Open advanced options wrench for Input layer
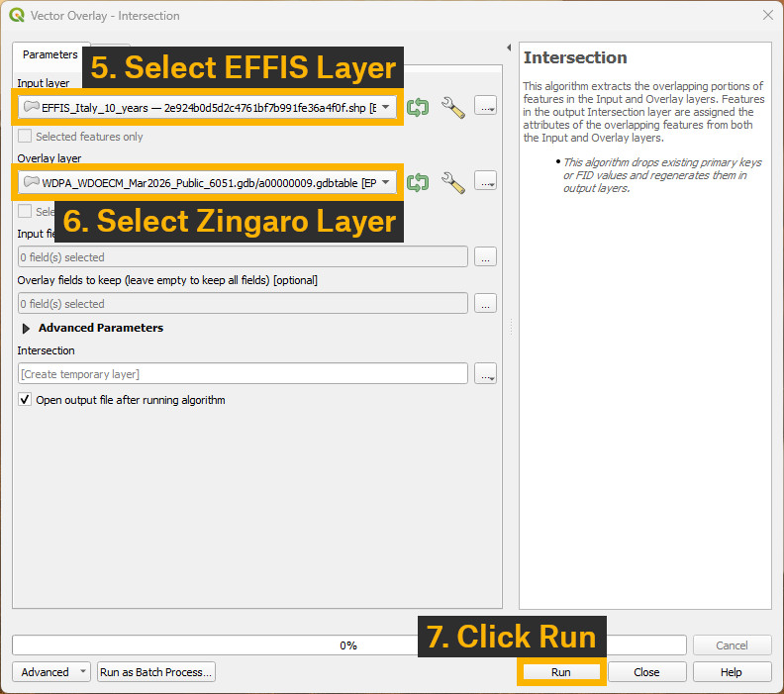 coord(453,107)
